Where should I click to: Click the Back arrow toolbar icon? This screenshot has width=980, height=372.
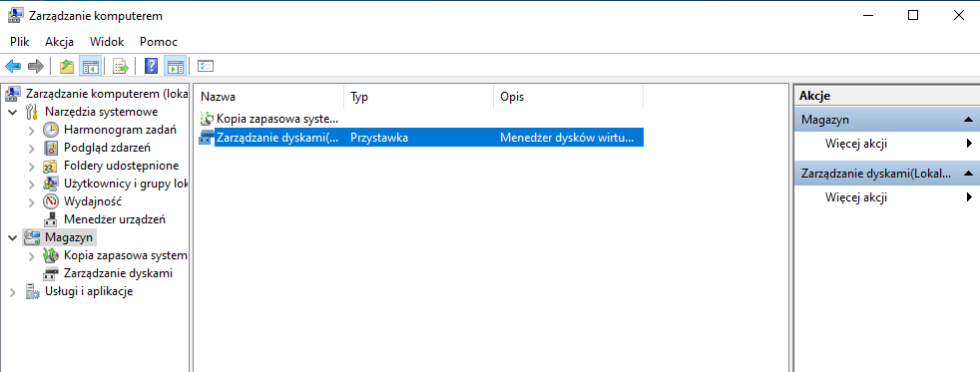click(x=13, y=66)
